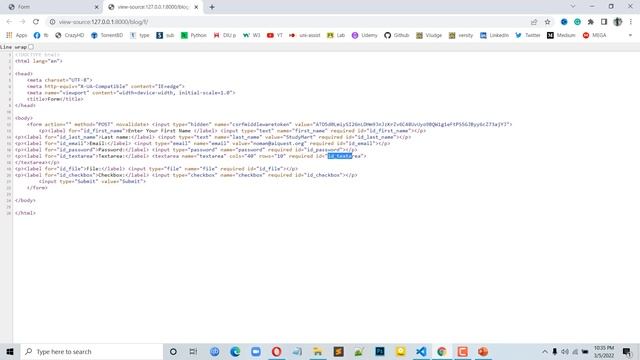Click the Form title text in source
Screen dimensions: 640x360
pos(54,99)
